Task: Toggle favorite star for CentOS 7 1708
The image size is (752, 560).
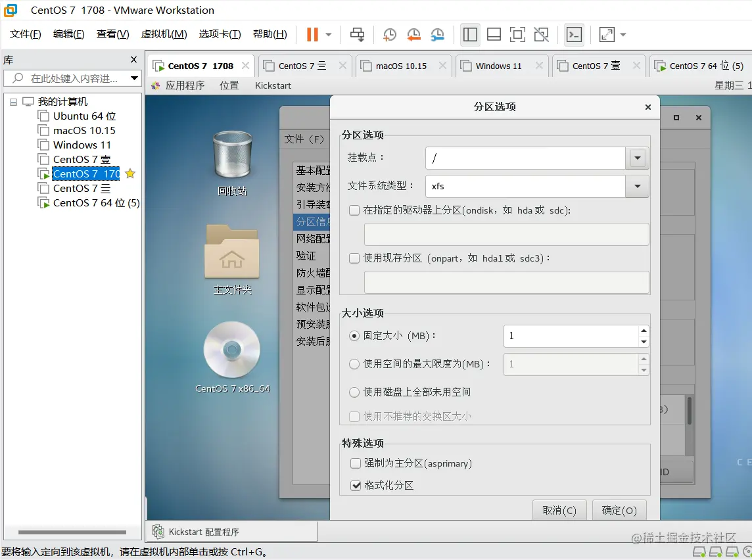Action: [x=130, y=174]
